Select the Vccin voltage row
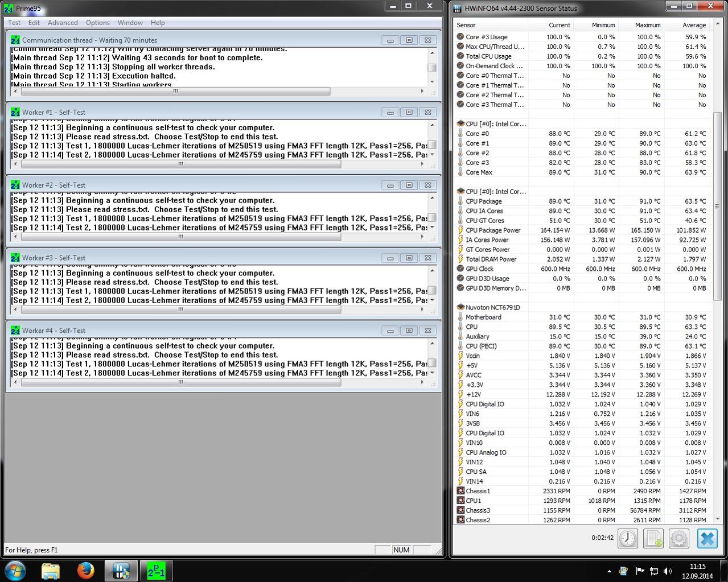728x582 pixels. (x=582, y=356)
